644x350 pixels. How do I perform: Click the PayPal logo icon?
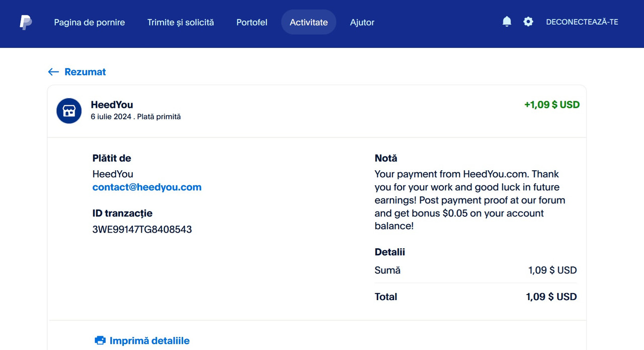pos(26,22)
